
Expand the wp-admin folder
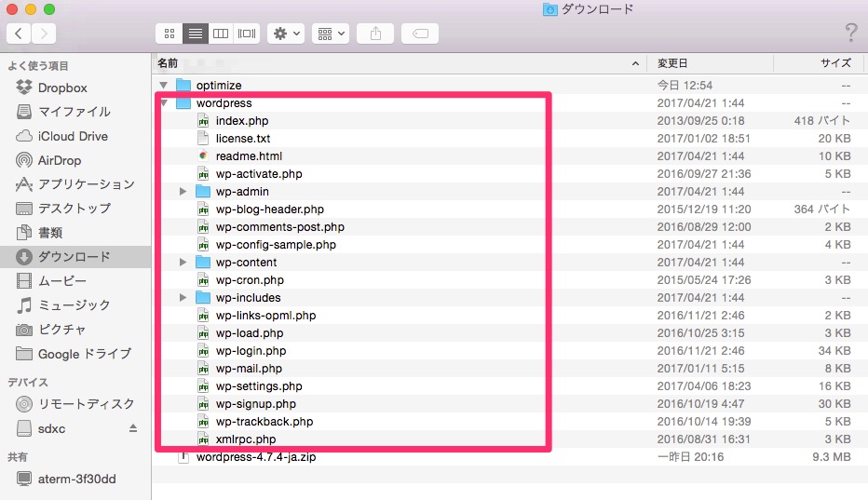coord(183,192)
